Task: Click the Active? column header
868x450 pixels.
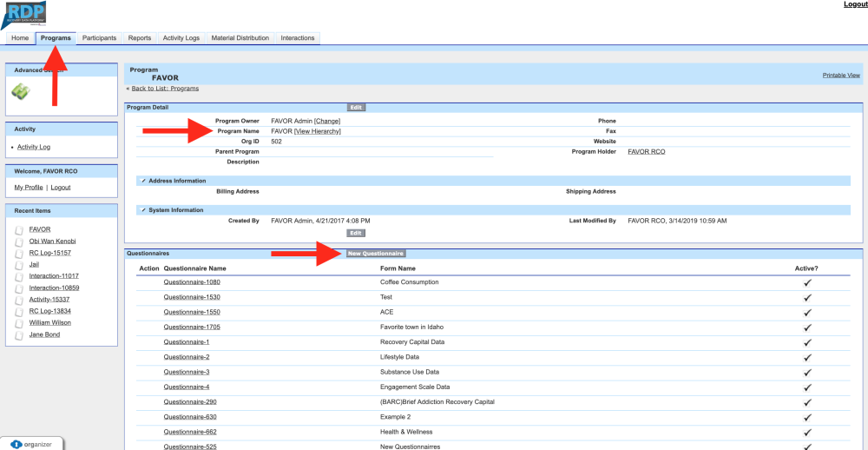Action: 806,268
